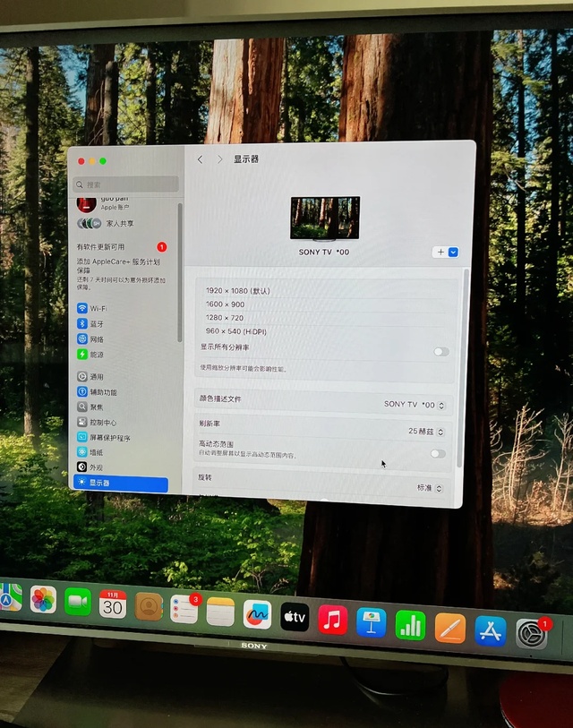Launch Freeform from the Dock
Image resolution: width=573 pixels, height=728 pixels.
tap(257, 613)
